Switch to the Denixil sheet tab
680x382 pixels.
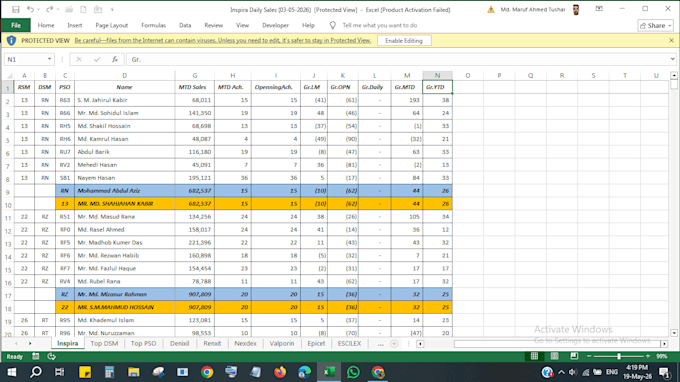tap(180, 343)
